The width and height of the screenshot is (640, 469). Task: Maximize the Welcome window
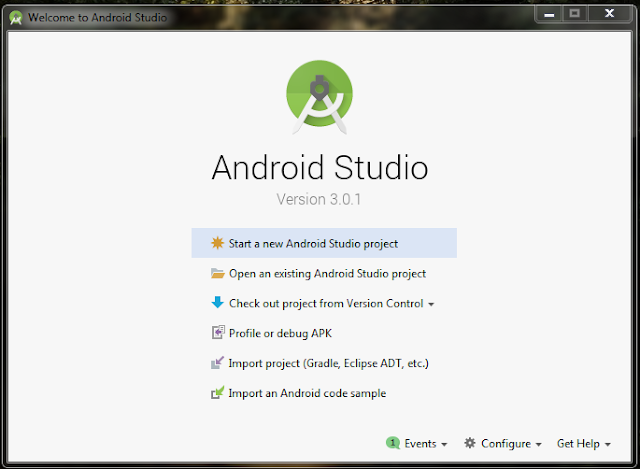575,14
